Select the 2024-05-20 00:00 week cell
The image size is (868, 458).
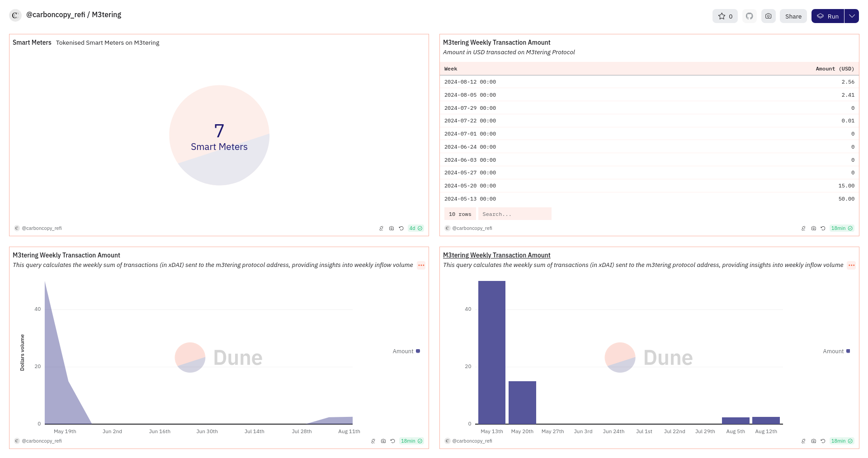click(x=470, y=186)
